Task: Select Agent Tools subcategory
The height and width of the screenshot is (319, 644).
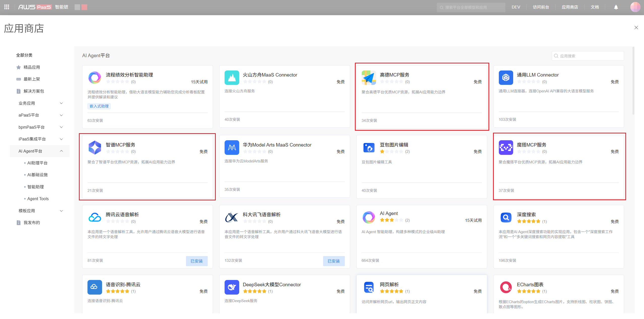Action: (38, 199)
